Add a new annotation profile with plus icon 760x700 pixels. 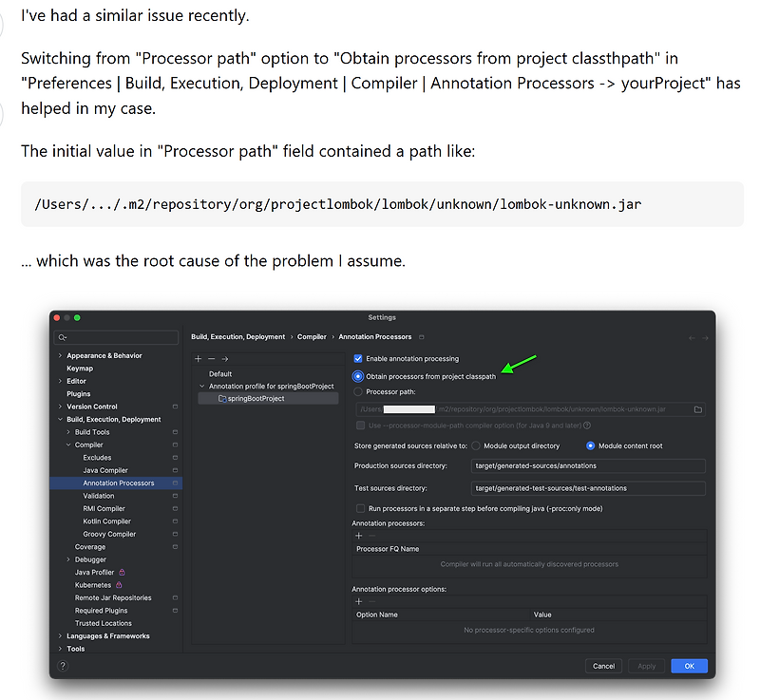(x=198, y=359)
